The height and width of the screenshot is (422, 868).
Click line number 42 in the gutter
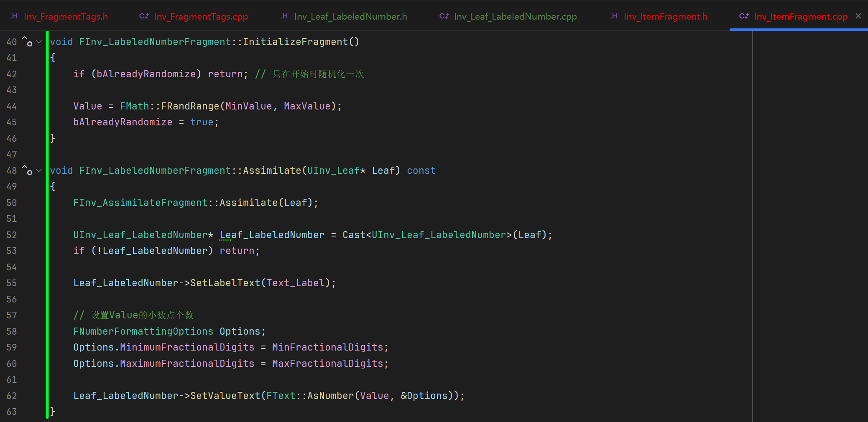pyautogui.click(x=12, y=74)
